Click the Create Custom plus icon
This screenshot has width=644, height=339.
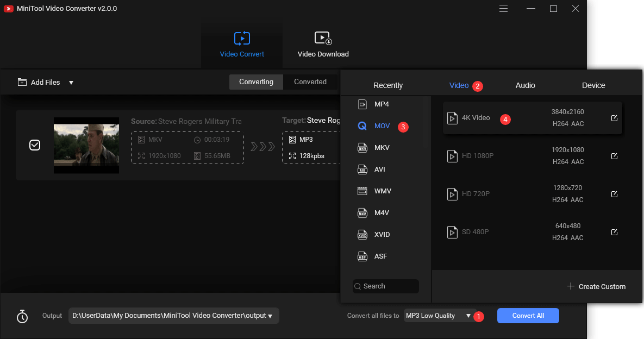(571, 286)
